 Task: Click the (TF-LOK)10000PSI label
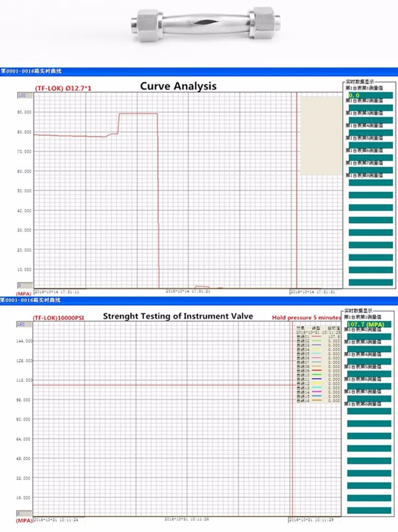click(x=64, y=317)
